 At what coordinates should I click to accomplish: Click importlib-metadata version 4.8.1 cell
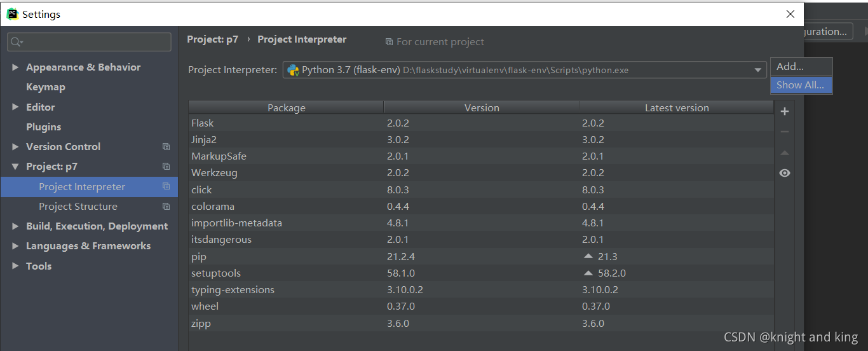point(398,223)
